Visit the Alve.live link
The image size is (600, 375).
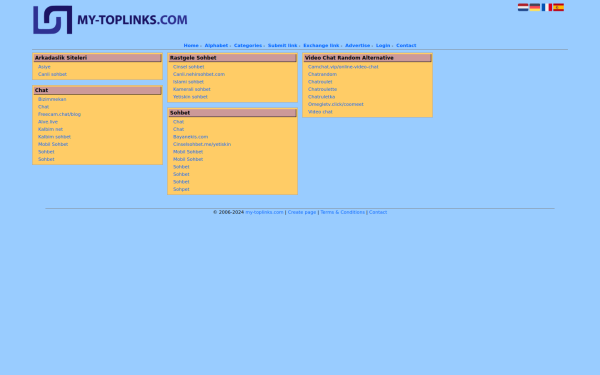[x=48, y=122]
